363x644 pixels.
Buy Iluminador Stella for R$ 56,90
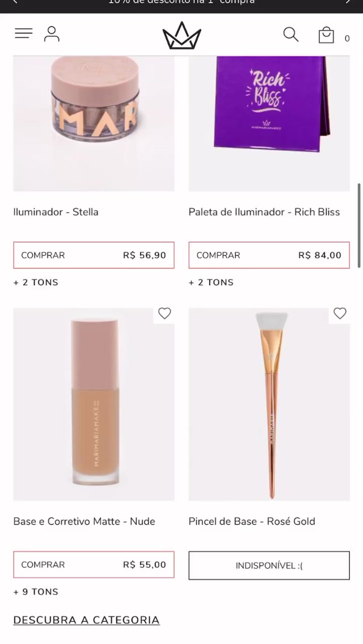click(x=94, y=255)
